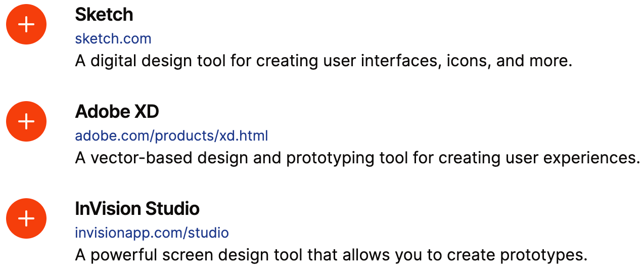Screen dimensions: 644x269
Task: Select the InVision Studio heading
Action: (x=137, y=209)
